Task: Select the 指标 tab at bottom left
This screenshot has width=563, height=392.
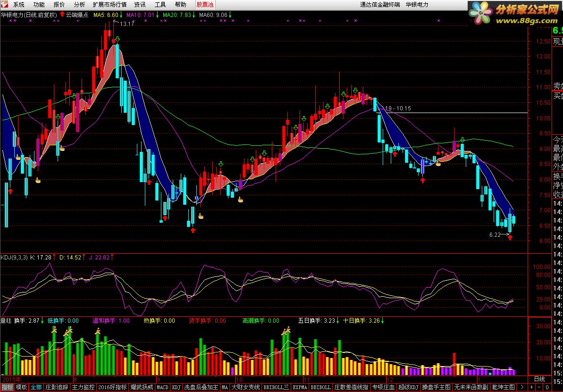Action: pos(7,387)
